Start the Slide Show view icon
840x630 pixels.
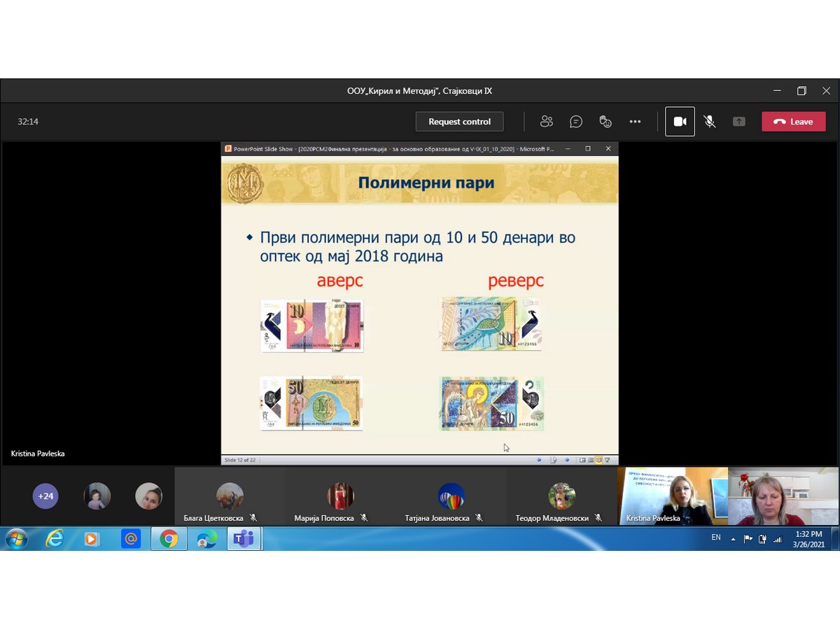(x=607, y=460)
